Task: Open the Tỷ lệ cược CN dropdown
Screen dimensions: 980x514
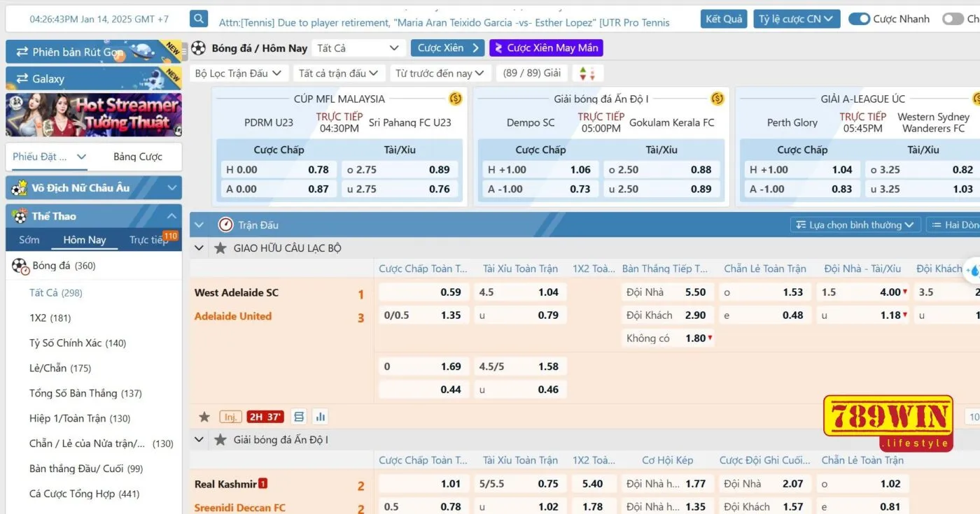Action: 797,19
